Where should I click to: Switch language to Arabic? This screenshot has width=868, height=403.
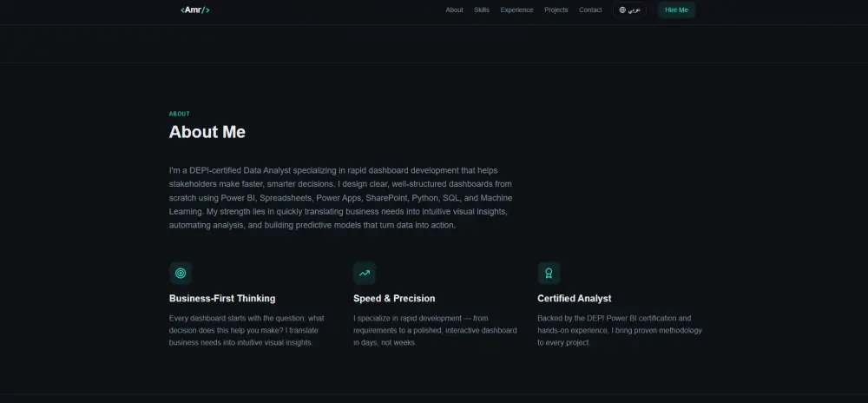629,10
